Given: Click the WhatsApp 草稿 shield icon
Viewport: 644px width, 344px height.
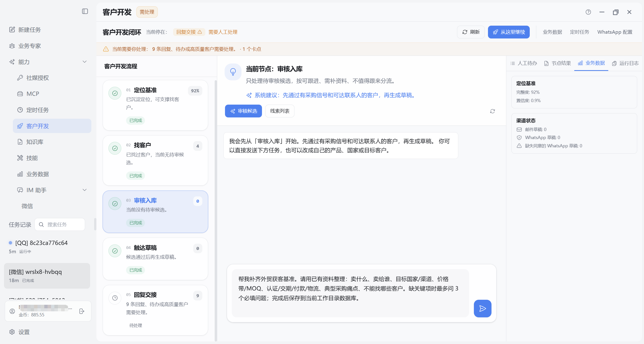Looking at the screenshot, I should [x=519, y=138].
